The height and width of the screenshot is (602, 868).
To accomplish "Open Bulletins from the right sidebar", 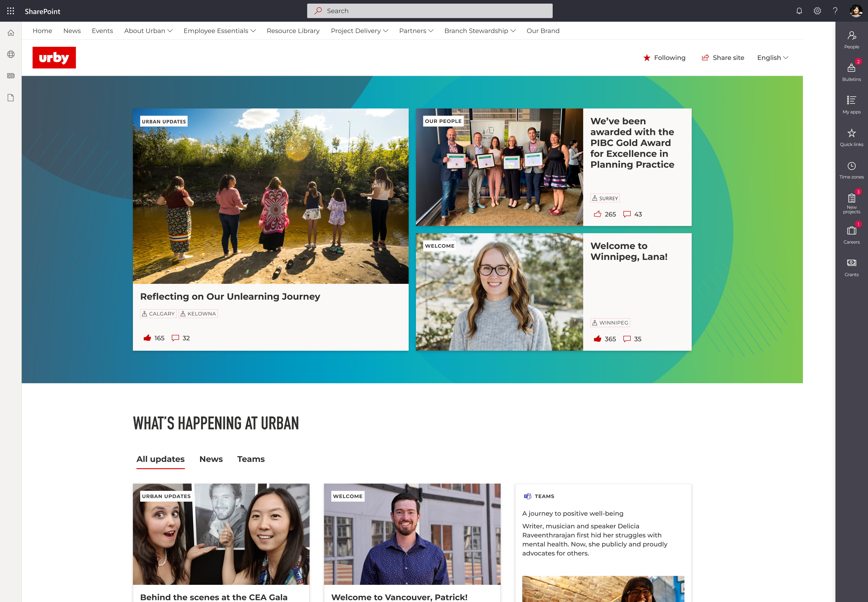I will point(851,68).
